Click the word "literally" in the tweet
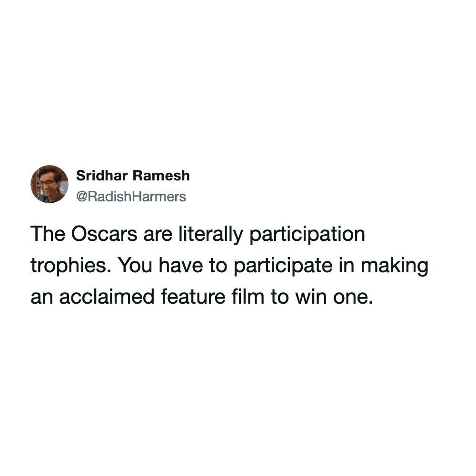This screenshot has width=476, height=476. 196,236
